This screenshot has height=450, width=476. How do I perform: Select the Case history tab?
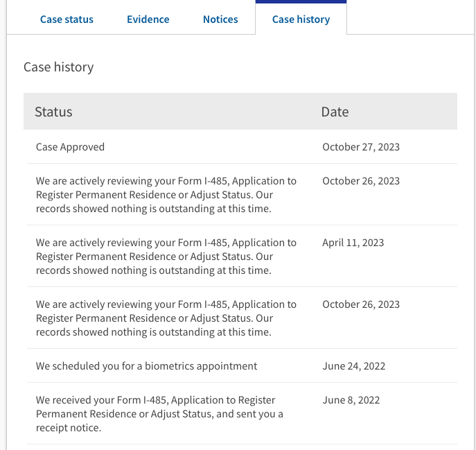pyautogui.click(x=301, y=19)
